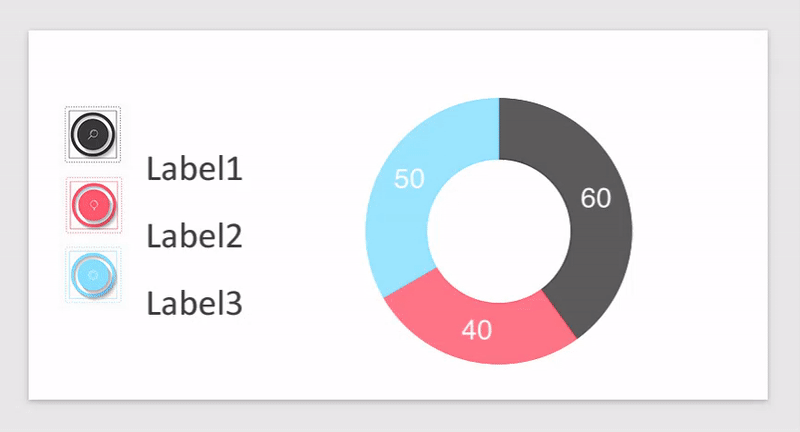Click the dark magnifier circle icon
The width and height of the screenshot is (800, 432).
point(93,134)
